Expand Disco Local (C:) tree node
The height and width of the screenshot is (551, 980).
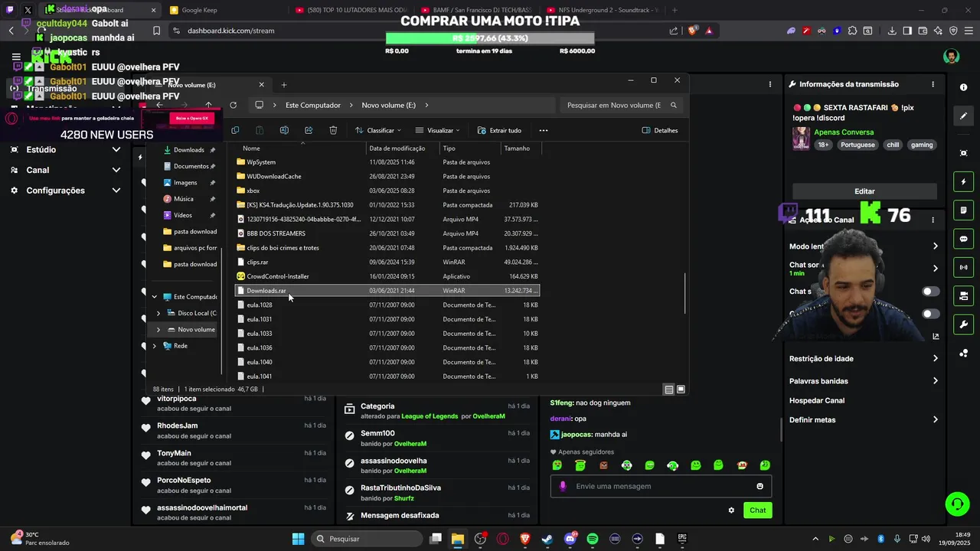(x=158, y=313)
